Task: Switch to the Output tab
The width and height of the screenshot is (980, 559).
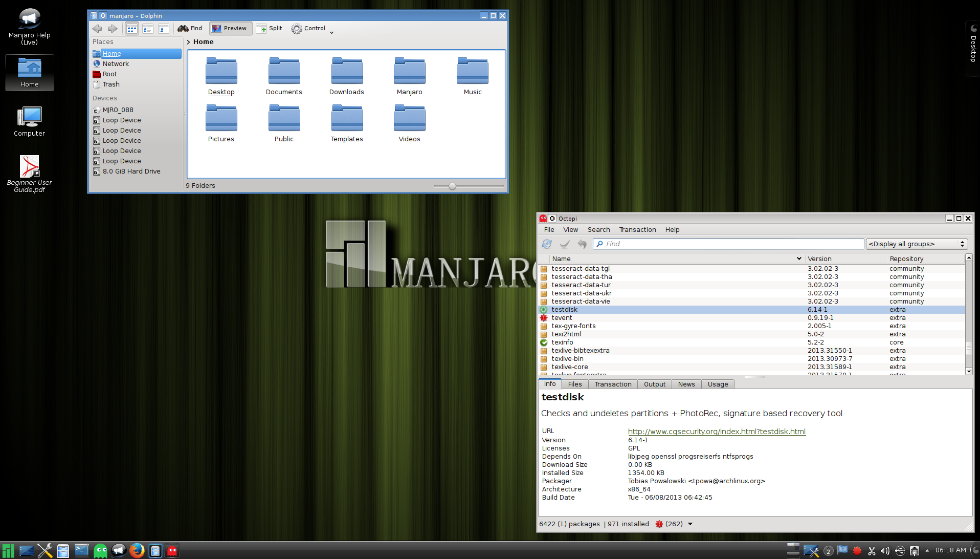Action: coord(655,384)
